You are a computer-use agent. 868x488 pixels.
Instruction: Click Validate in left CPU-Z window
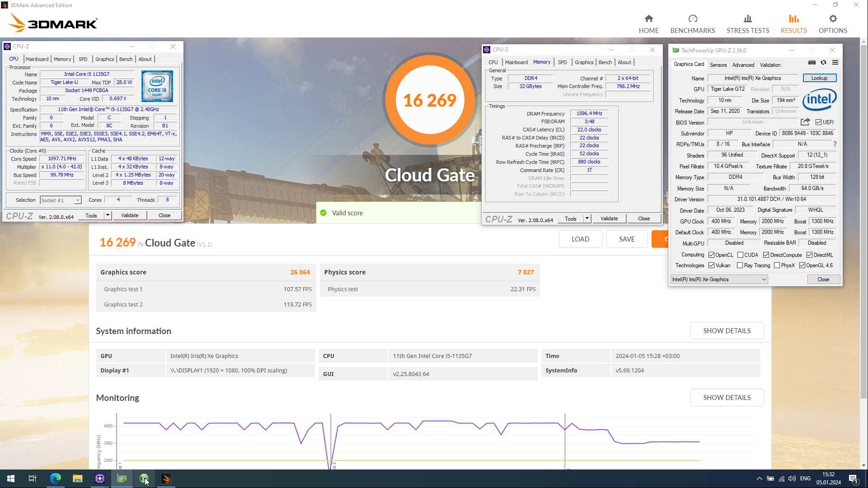[130, 215]
